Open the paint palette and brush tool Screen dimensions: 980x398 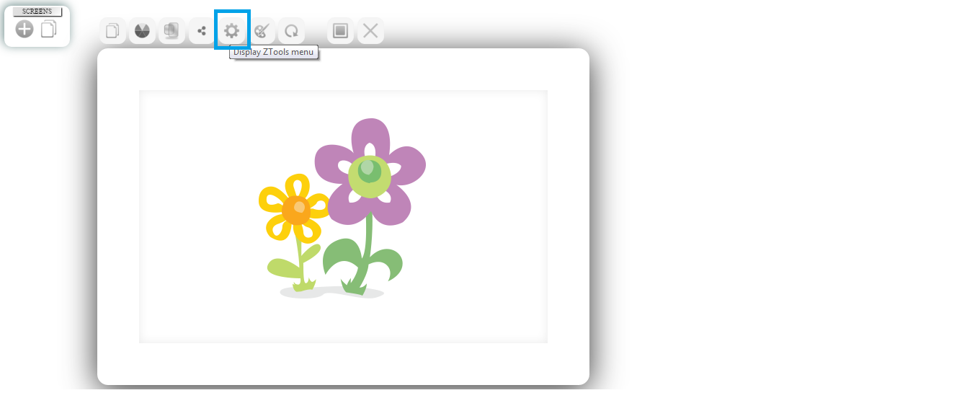[x=262, y=31]
